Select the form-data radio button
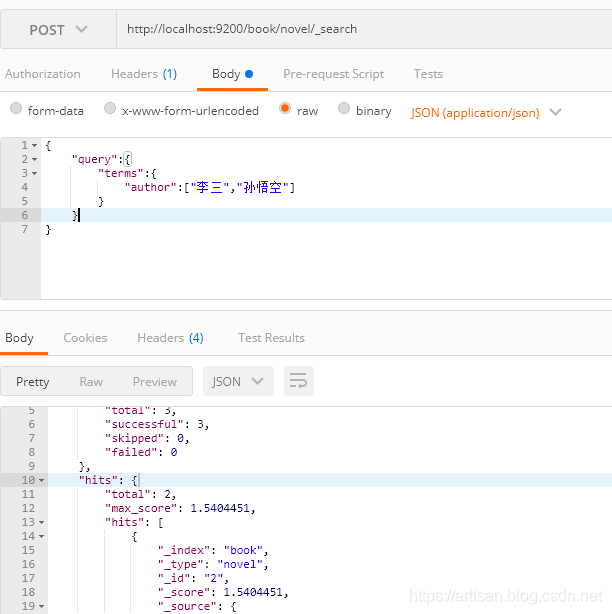 (x=16, y=110)
